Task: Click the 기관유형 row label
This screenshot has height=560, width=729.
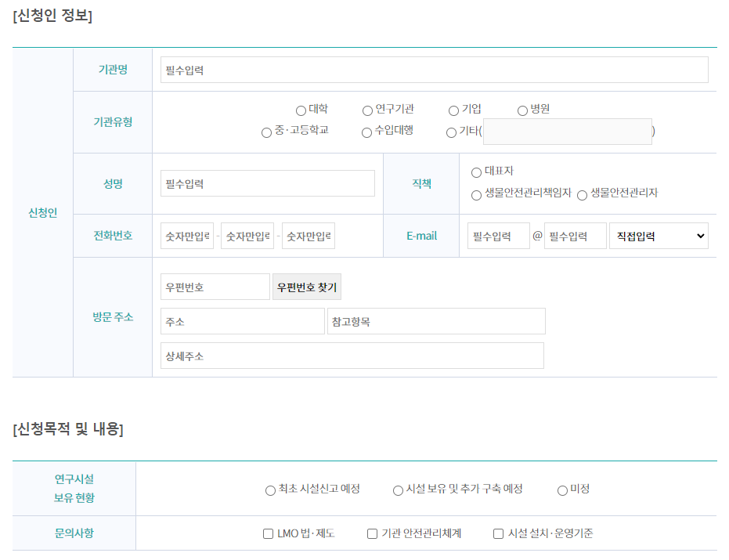Action: (x=113, y=122)
